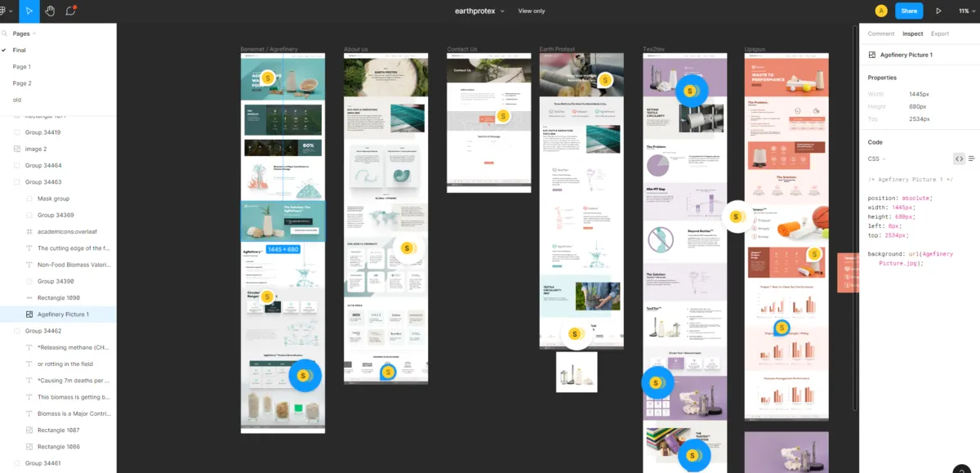This screenshot has width=980, height=473.
Task: Select the 'old' page
Action: 17,100
